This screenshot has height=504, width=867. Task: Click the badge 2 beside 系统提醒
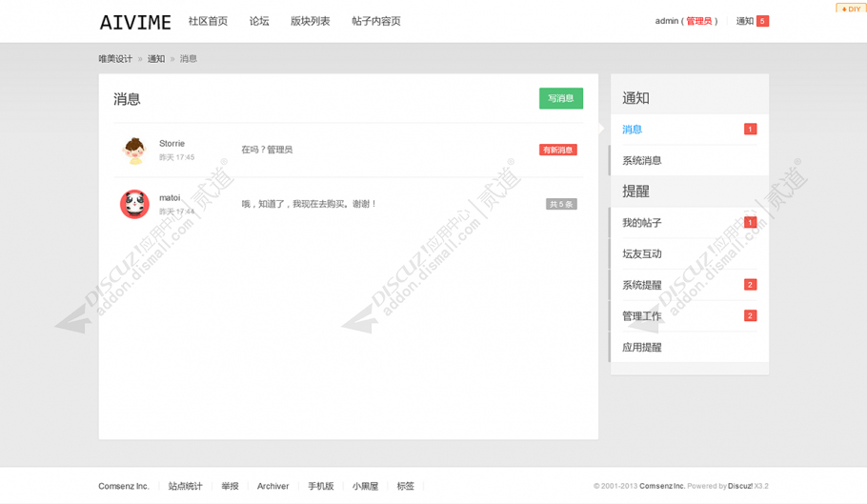[x=750, y=285]
